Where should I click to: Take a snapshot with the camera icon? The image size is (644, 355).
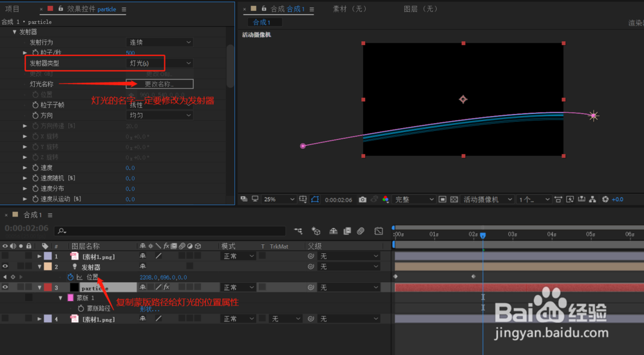[362, 199]
